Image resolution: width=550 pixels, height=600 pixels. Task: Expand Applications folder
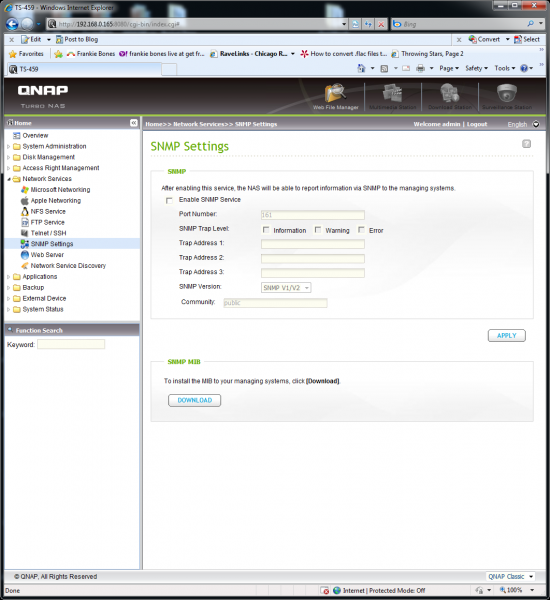(x=8, y=277)
